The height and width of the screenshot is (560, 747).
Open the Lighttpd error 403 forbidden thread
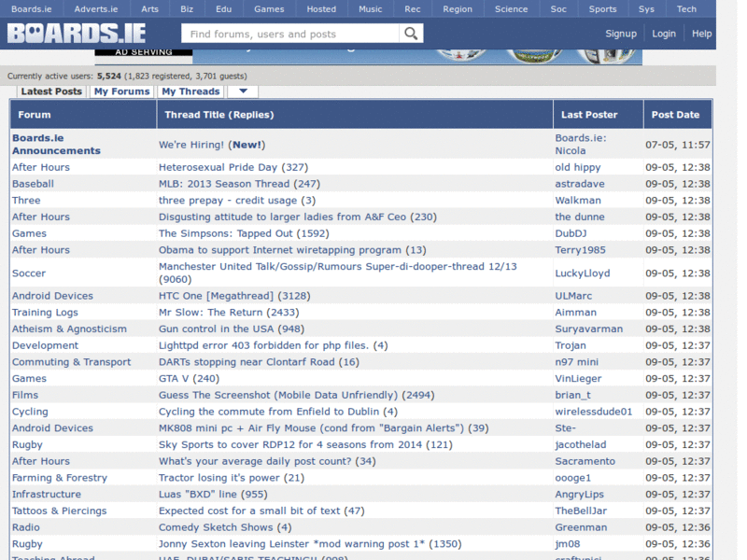click(264, 345)
